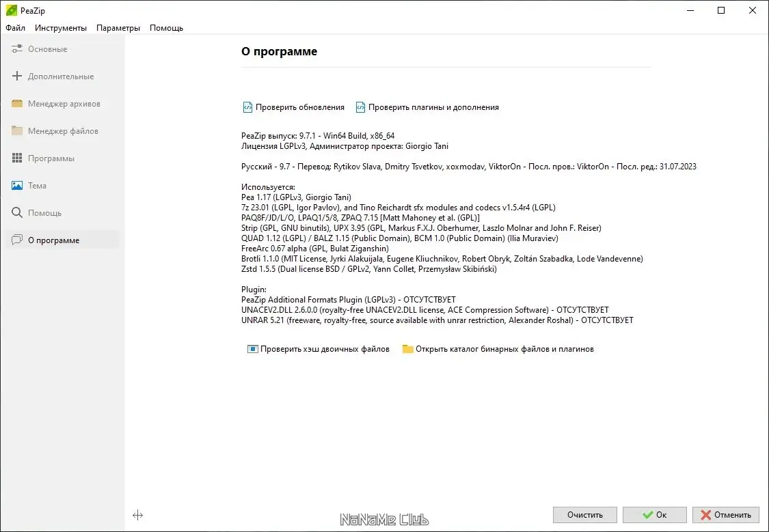769x532 pixels.
Task: Open the Инструменты menu
Action: pos(61,28)
